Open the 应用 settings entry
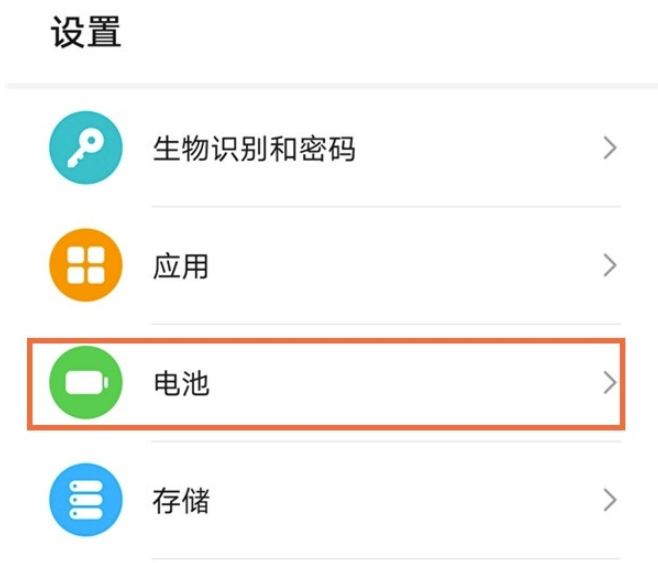658x563 pixels. point(300,266)
